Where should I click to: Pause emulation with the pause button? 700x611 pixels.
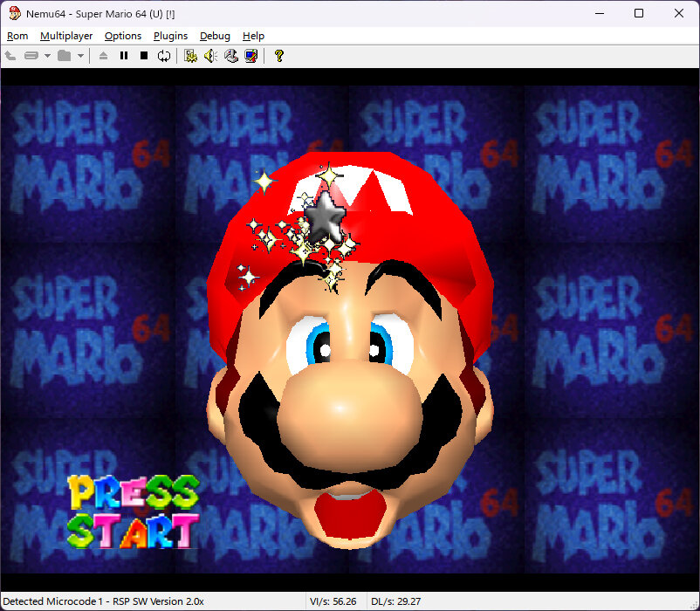coord(124,56)
